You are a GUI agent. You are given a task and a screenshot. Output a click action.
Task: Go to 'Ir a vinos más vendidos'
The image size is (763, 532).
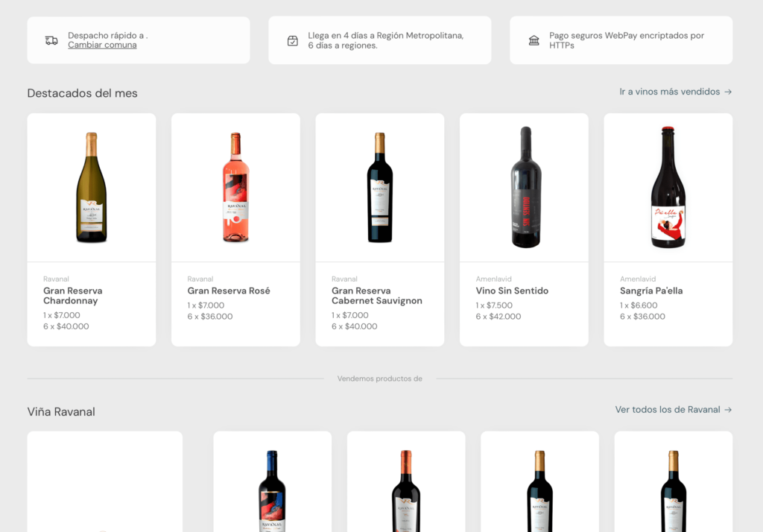pos(669,92)
